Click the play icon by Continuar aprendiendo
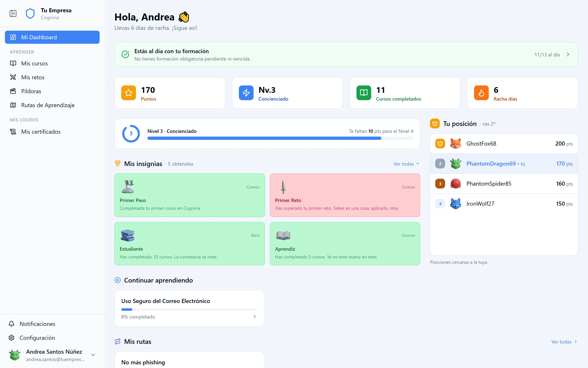 [118, 280]
